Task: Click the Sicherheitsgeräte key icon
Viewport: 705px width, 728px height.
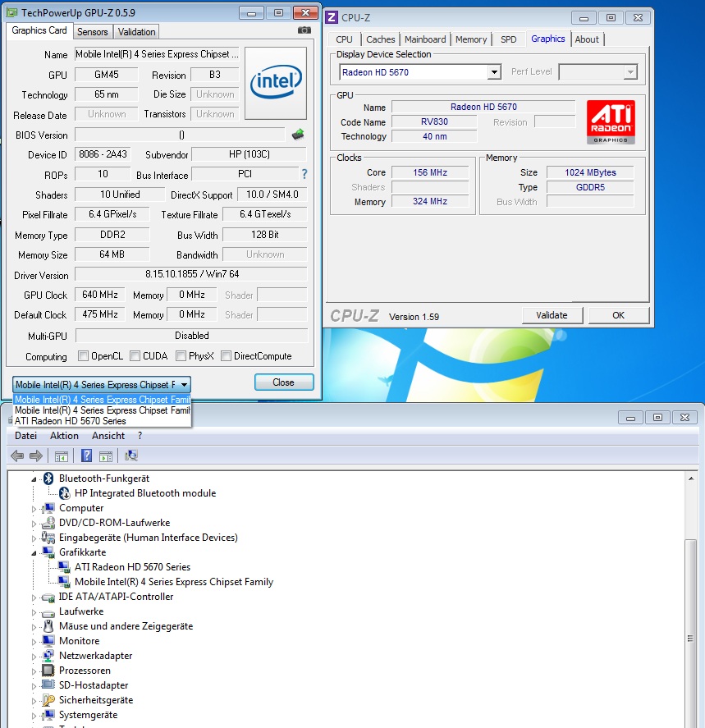Action: [x=48, y=700]
